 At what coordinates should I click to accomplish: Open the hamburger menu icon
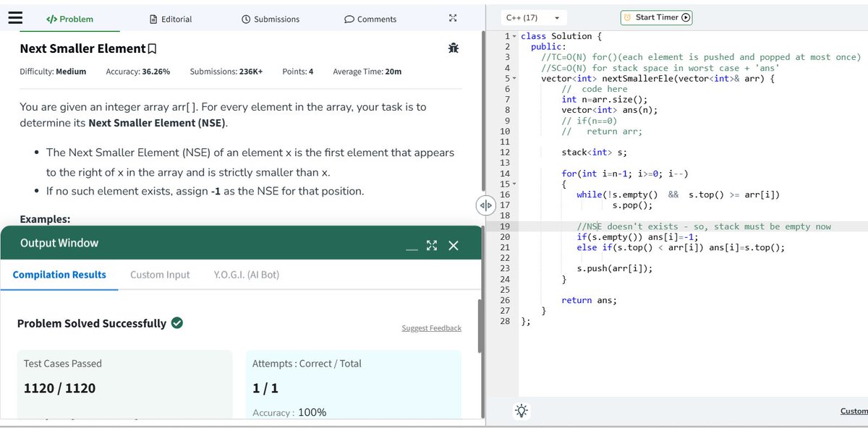(x=16, y=18)
